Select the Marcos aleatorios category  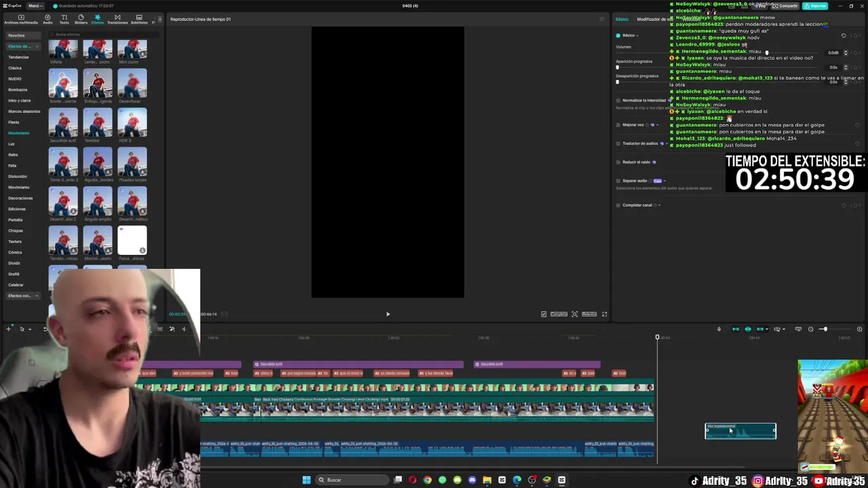point(24,111)
